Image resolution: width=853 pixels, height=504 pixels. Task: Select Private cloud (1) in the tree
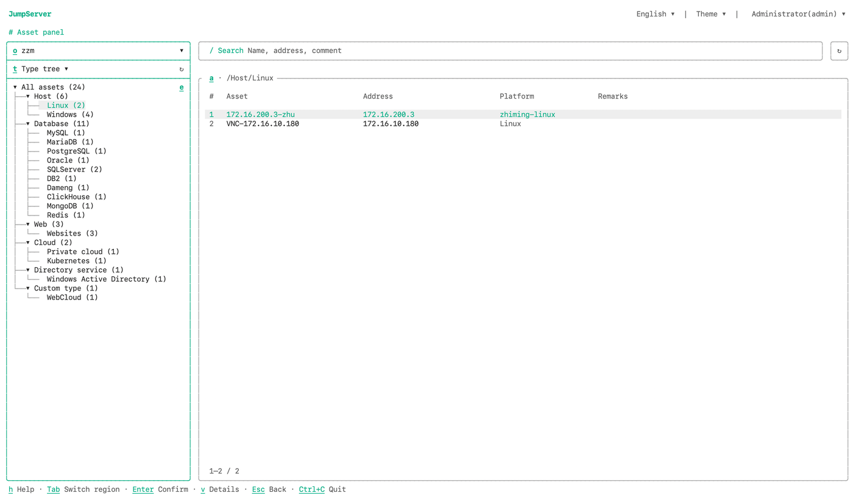pos(83,252)
